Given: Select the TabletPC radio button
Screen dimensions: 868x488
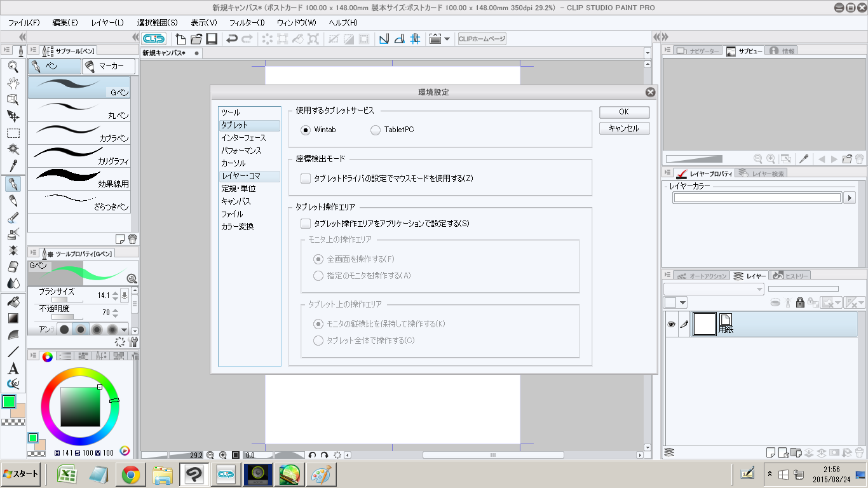Looking at the screenshot, I should [x=376, y=130].
